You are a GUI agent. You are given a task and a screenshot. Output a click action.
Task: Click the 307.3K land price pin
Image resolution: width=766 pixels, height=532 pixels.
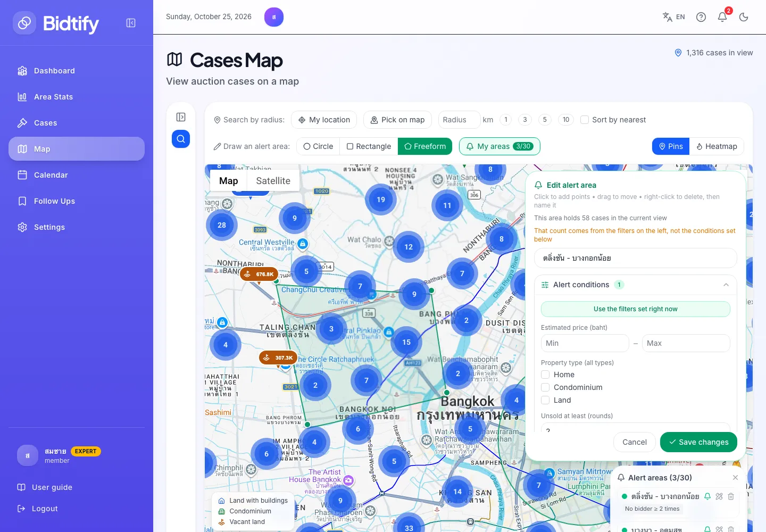278,358
